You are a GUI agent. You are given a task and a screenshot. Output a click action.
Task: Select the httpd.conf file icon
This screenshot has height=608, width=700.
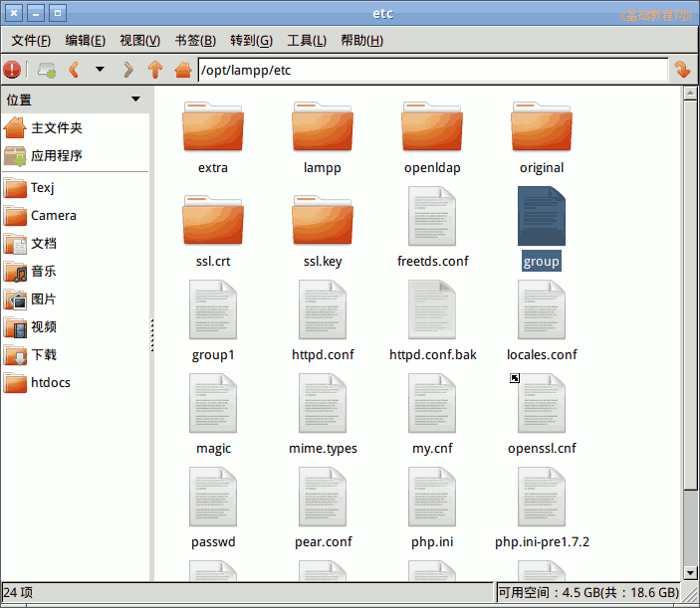(323, 309)
